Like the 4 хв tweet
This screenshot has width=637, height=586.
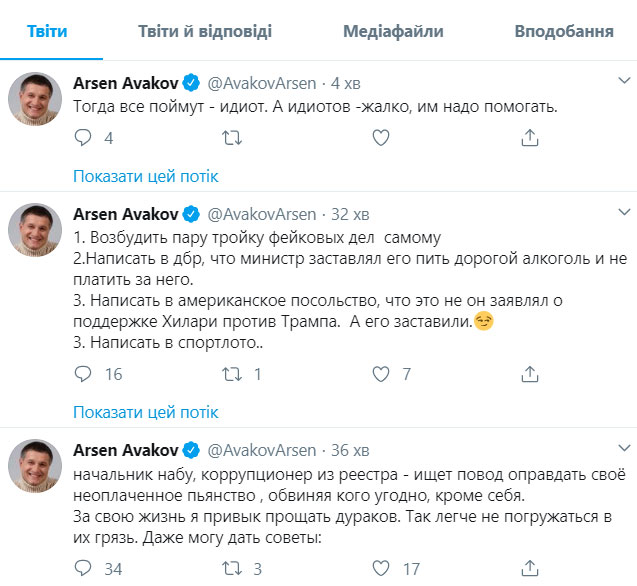point(380,139)
